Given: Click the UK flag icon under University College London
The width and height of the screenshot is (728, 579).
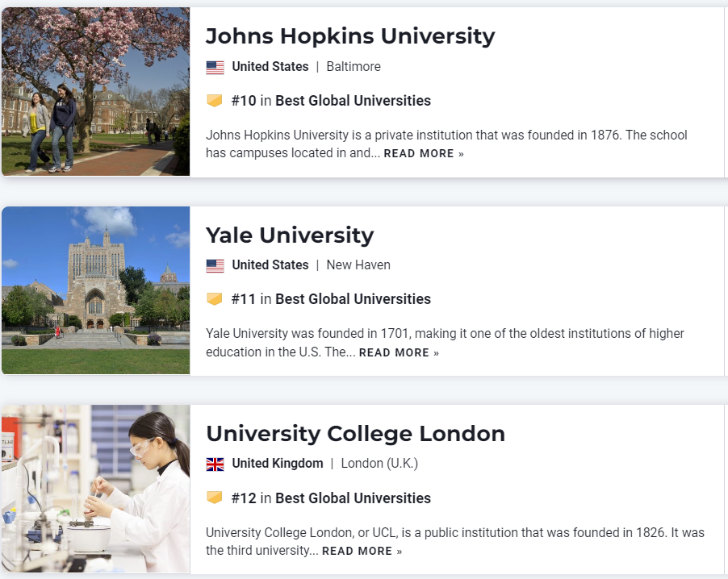Looking at the screenshot, I should pyautogui.click(x=215, y=464).
